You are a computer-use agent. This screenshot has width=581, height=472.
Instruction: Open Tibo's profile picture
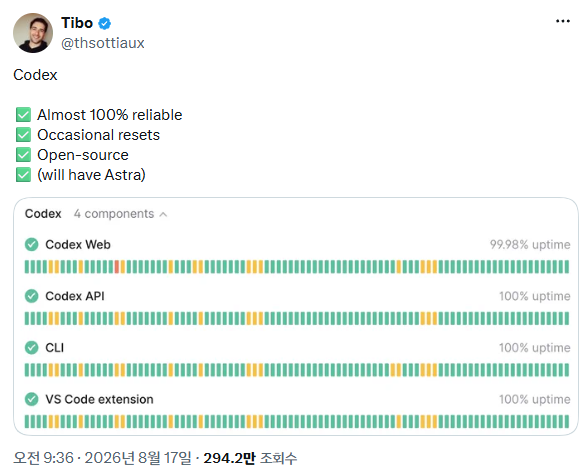[33, 33]
